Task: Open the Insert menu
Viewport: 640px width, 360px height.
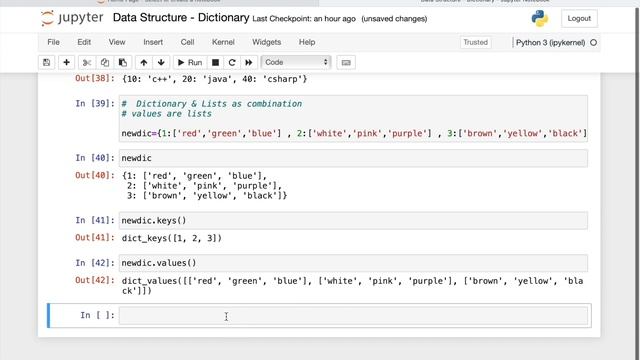Action: coord(153,42)
